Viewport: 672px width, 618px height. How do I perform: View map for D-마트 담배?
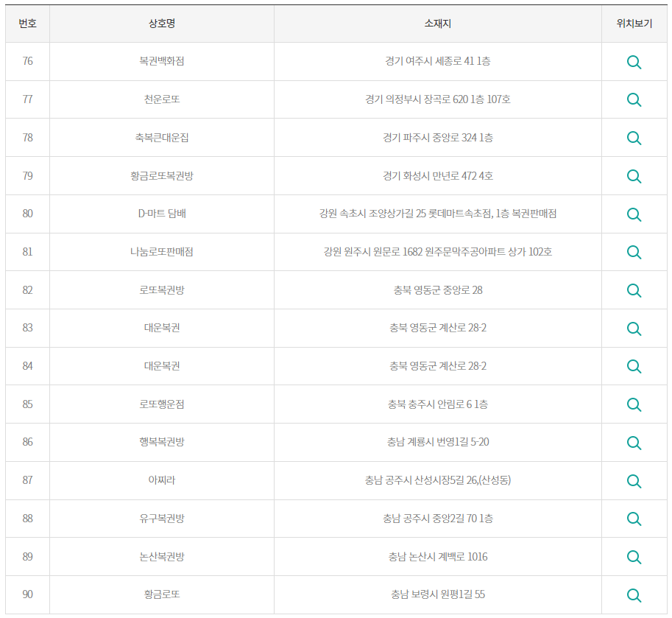pyautogui.click(x=634, y=214)
